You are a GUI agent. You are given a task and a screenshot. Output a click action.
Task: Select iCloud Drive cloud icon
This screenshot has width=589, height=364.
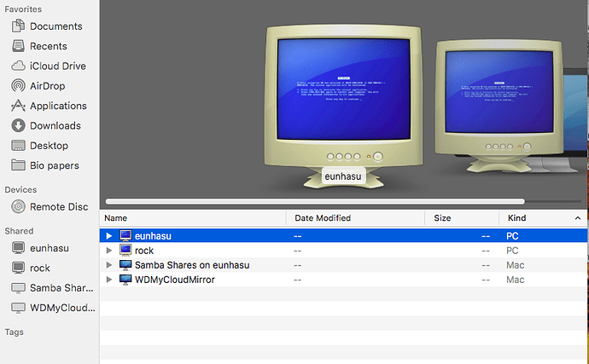click(x=18, y=66)
